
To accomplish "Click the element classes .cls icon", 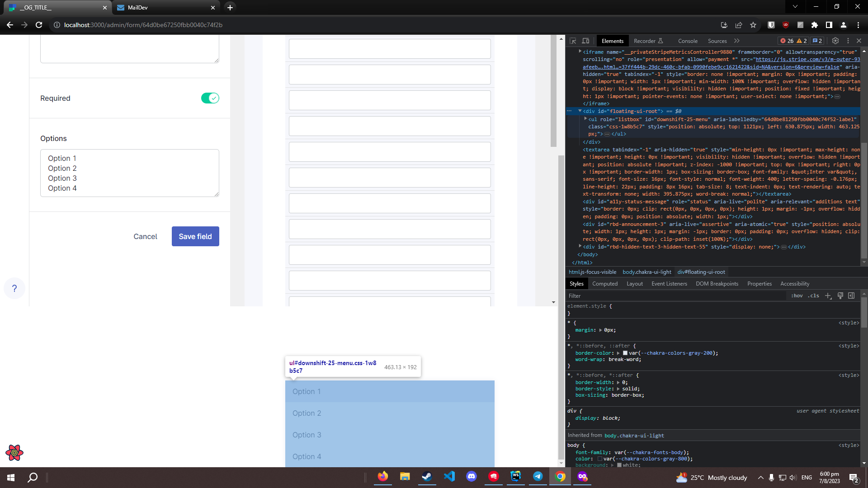I will point(813,296).
